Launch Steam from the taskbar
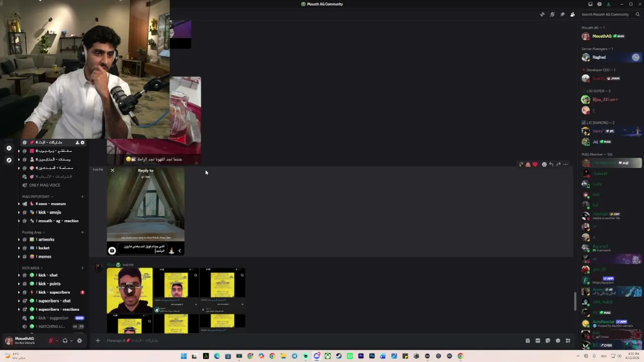The width and height of the screenshot is (644, 362). tap(339, 356)
